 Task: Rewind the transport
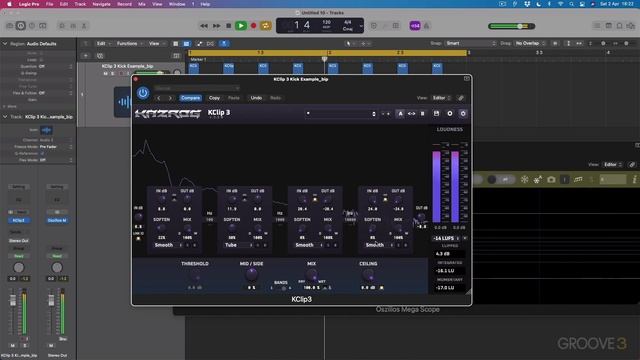pyautogui.click(x=204, y=26)
